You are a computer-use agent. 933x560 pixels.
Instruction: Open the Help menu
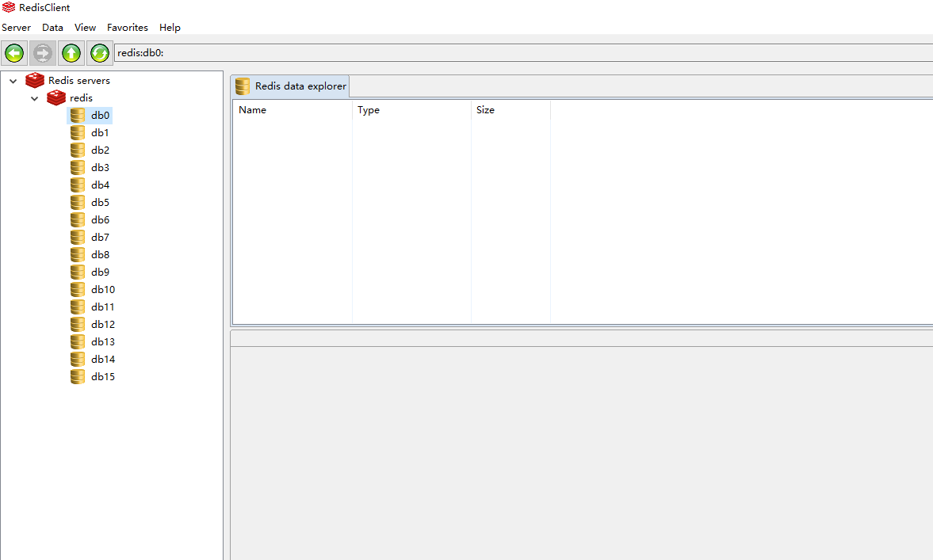[x=170, y=28]
